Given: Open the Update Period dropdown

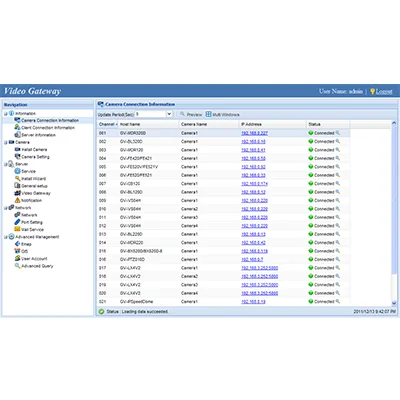Looking at the screenshot, I should click(169, 114).
